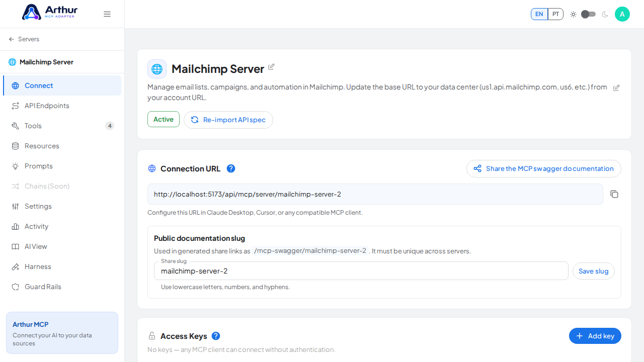Open Chains (Soon) item

[62, 186]
